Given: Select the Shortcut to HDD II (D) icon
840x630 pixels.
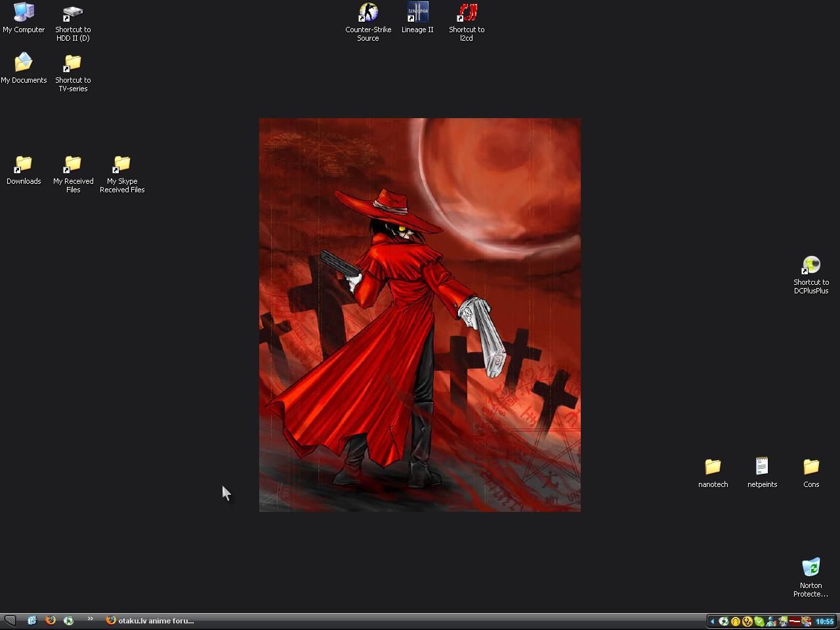Looking at the screenshot, I should [x=73, y=22].
